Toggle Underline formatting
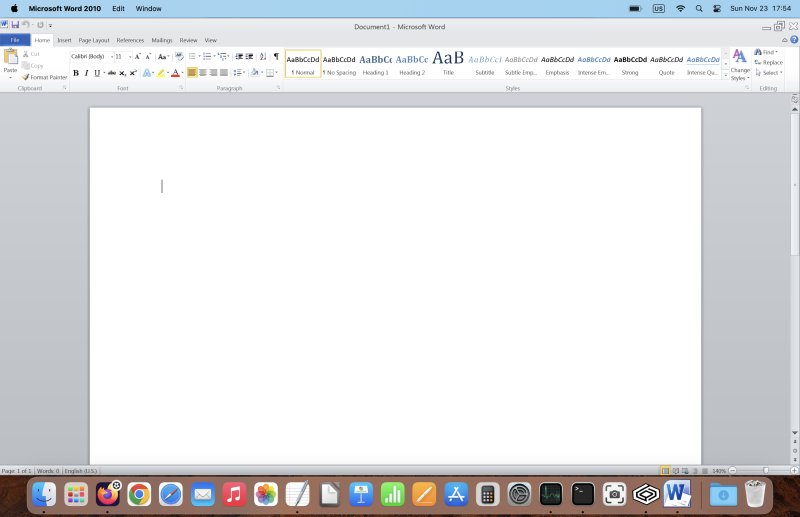Viewport: 800px width, 517px height. [97, 73]
